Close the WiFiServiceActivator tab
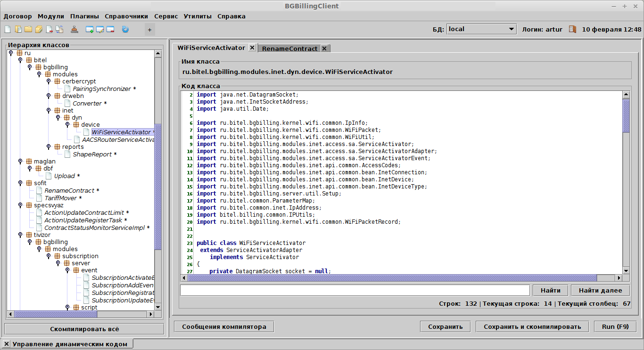Viewport: 644px width, 350px height. tap(252, 48)
